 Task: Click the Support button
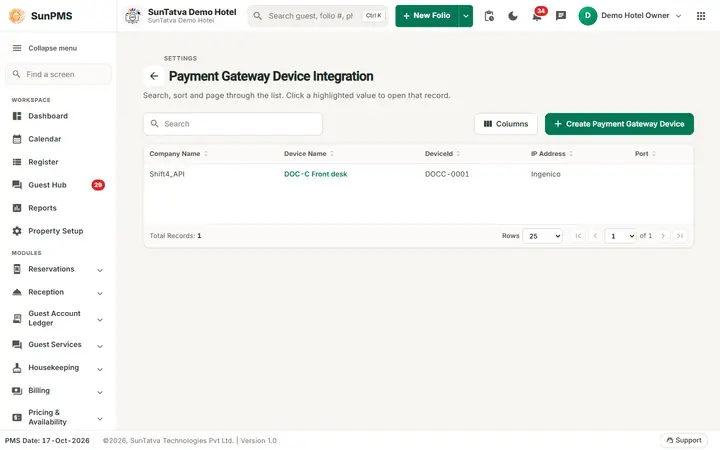[x=683, y=440]
